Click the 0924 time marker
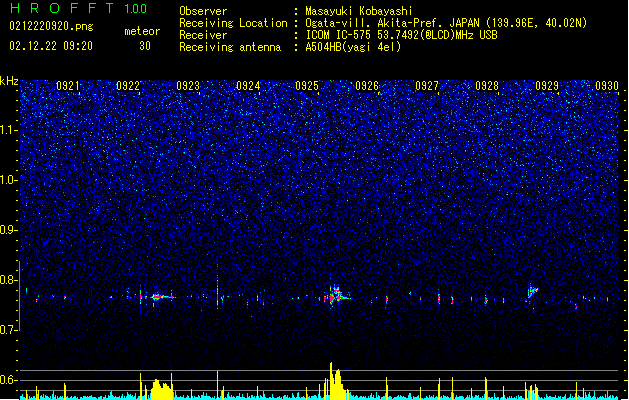 pyautogui.click(x=248, y=86)
